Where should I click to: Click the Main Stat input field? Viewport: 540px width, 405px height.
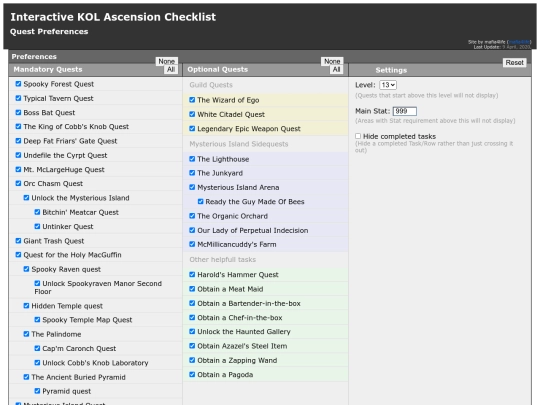point(405,111)
